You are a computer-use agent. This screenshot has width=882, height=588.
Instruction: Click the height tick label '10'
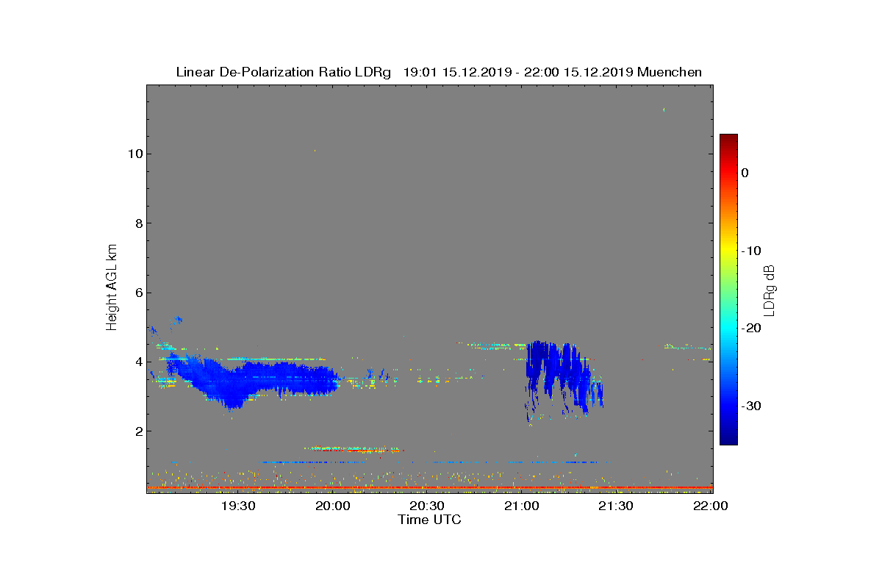click(135, 154)
